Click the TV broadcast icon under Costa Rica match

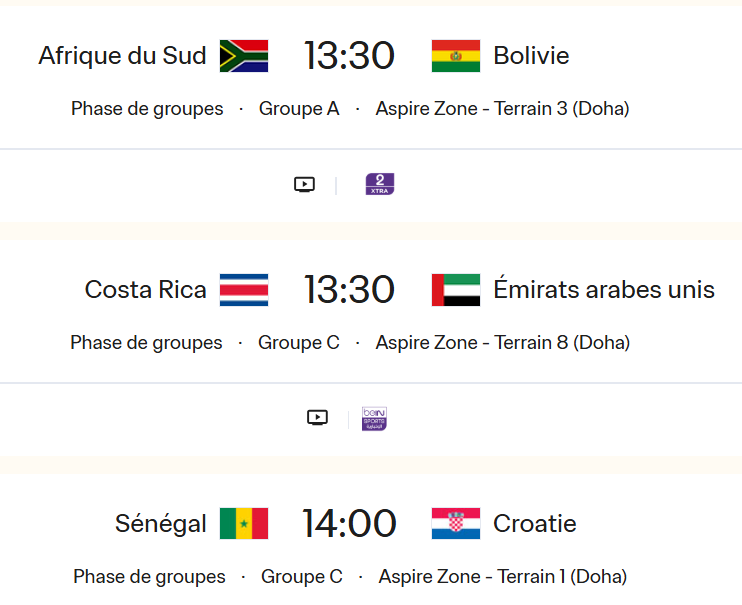tap(317, 418)
